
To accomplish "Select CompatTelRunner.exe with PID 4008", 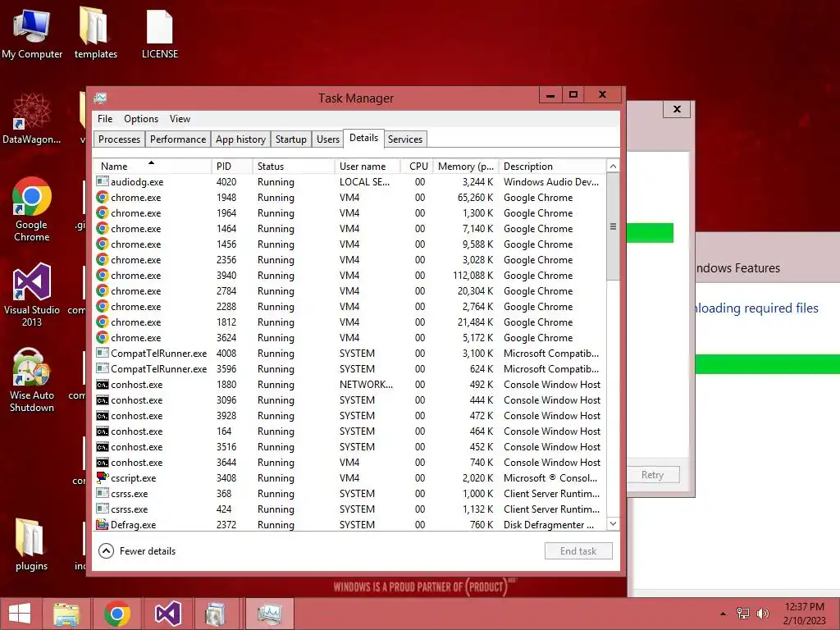I will (349, 354).
